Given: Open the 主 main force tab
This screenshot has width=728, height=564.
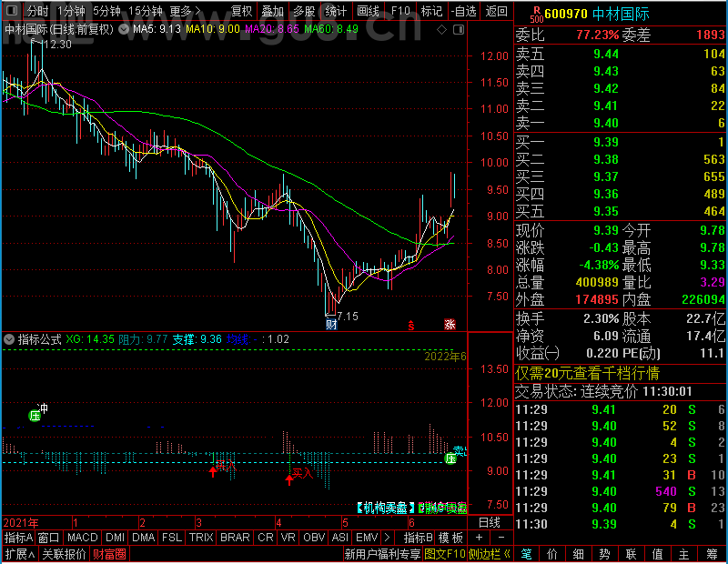Looking at the screenshot, I should [x=684, y=554].
